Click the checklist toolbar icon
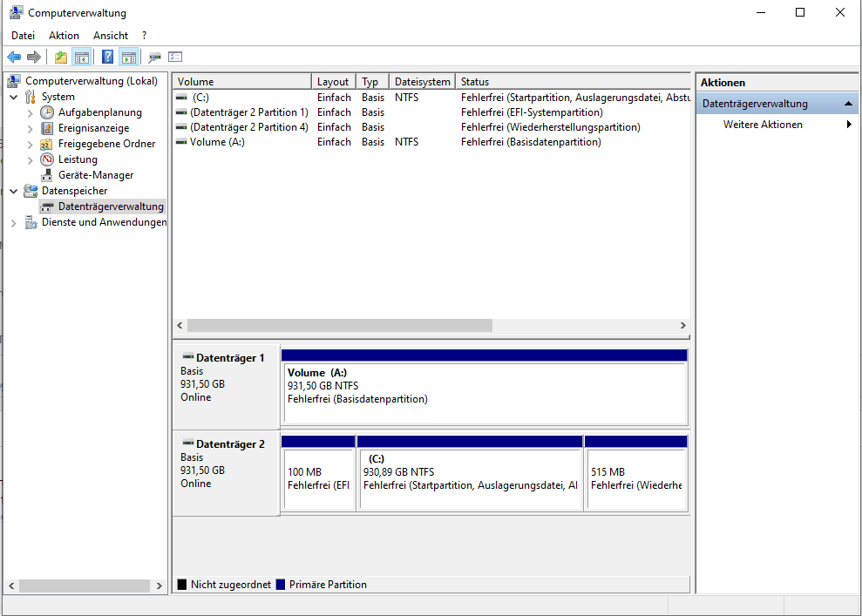Image resolution: width=862 pixels, height=616 pixels. (x=175, y=57)
